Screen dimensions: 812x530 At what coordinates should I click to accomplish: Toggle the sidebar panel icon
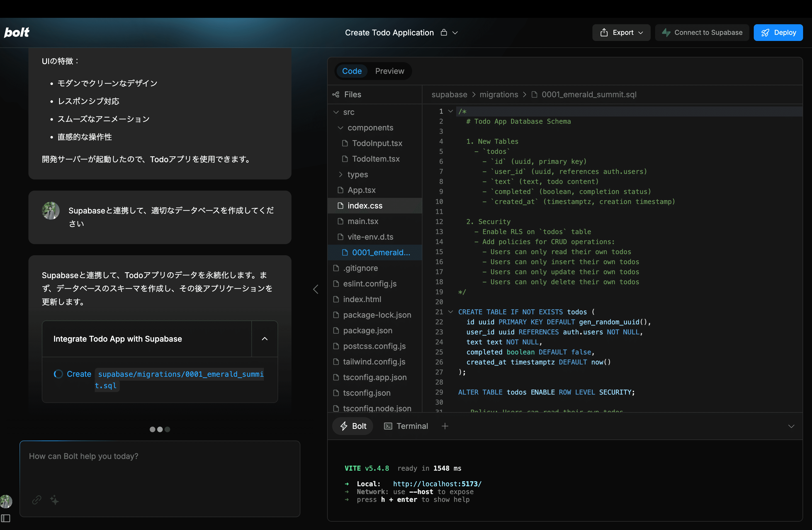click(6, 518)
